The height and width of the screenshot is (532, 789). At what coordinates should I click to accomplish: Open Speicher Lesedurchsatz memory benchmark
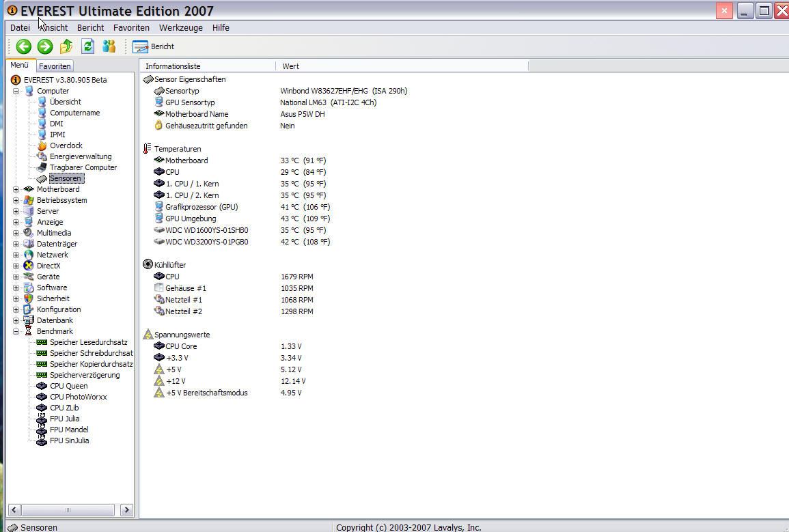89,342
